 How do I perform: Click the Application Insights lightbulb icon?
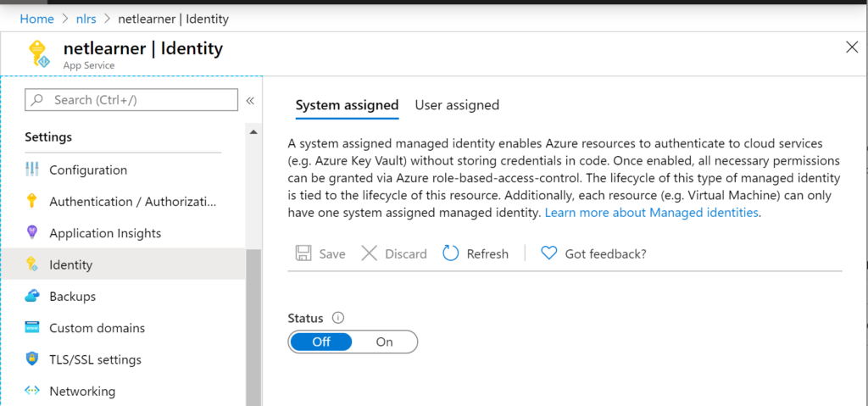click(x=32, y=232)
